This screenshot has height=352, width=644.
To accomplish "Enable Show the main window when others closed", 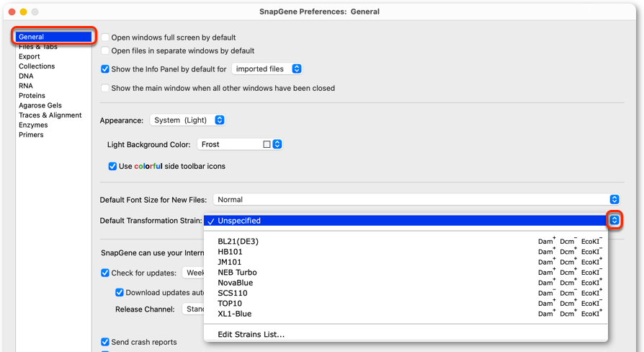I will (x=105, y=88).
